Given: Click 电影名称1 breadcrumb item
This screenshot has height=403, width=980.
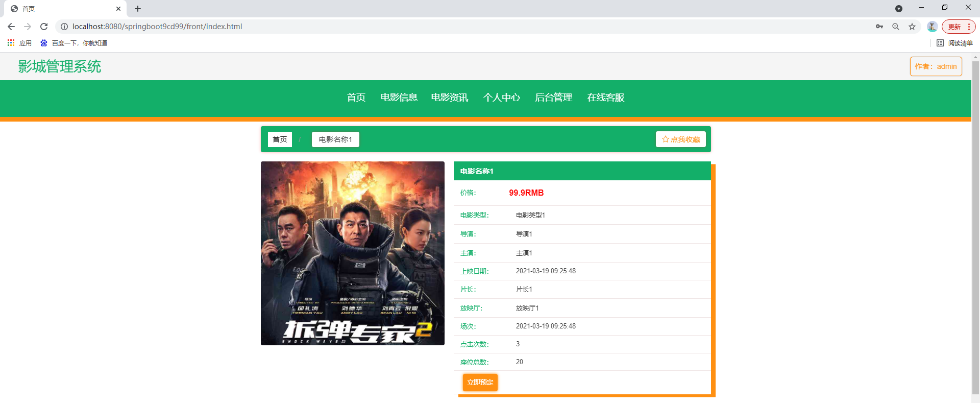Looking at the screenshot, I should (335, 139).
